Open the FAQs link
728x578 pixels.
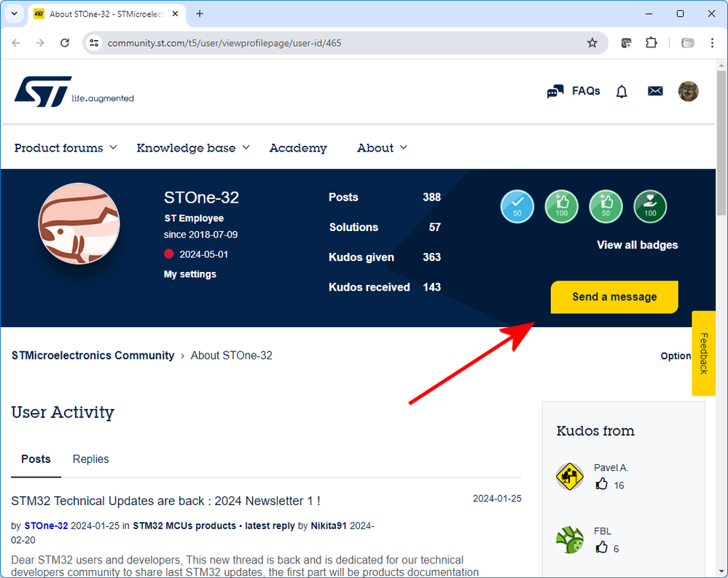pyautogui.click(x=574, y=91)
